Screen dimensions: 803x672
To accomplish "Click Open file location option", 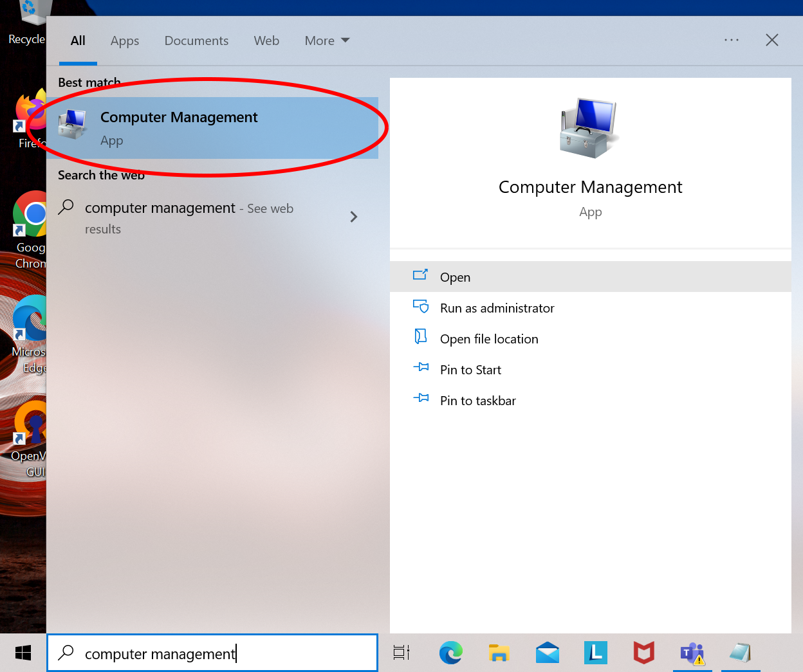I will [x=489, y=339].
